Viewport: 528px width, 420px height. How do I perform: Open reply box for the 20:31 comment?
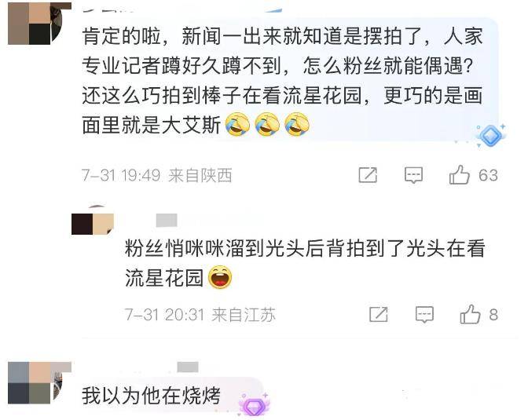(424, 315)
